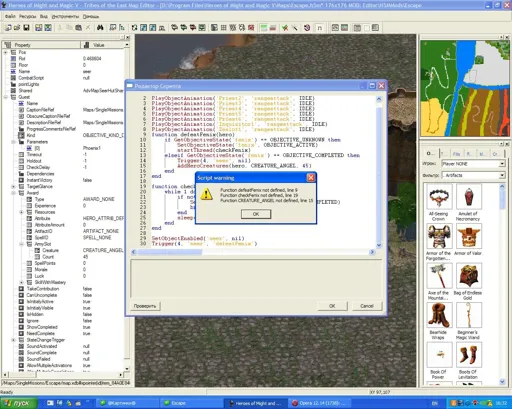The image size is (512, 409).
Task: Collapse the ArmySlot node
Action: (x=21, y=244)
